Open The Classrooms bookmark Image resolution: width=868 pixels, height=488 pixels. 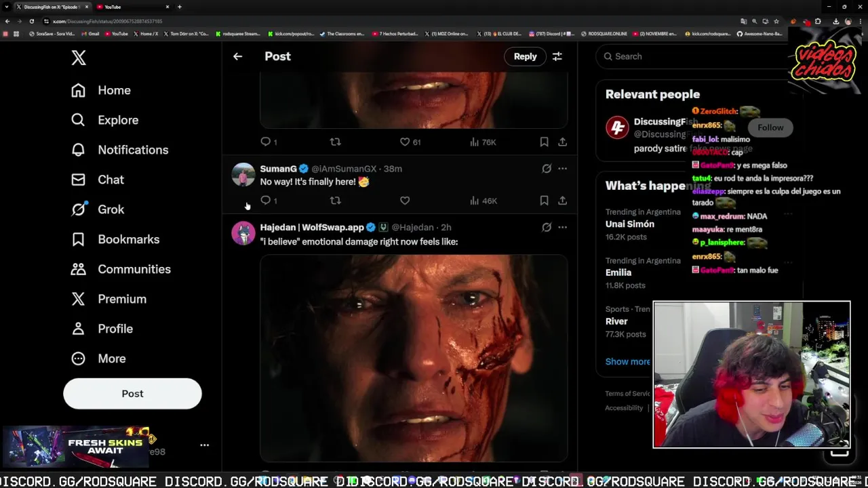(x=342, y=33)
